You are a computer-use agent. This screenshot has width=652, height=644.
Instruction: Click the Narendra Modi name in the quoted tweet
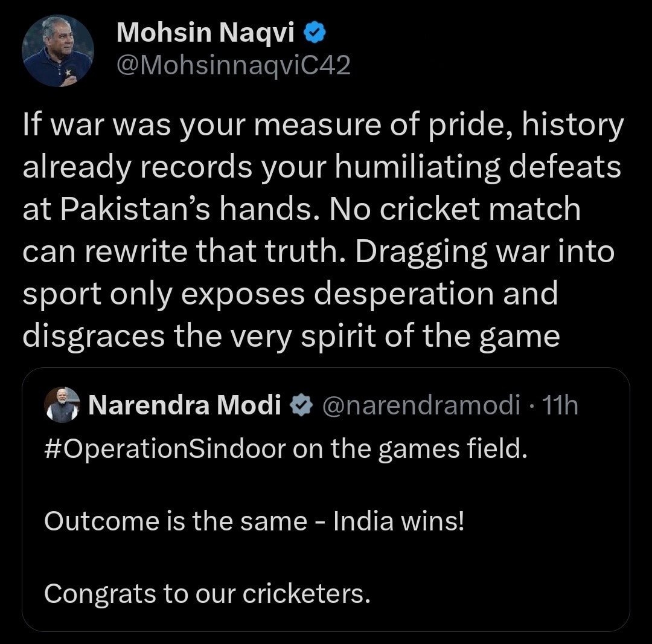coord(184,406)
